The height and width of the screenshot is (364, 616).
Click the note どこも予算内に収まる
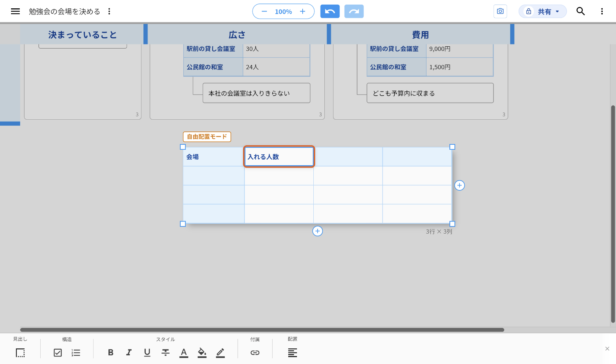pos(430,93)
